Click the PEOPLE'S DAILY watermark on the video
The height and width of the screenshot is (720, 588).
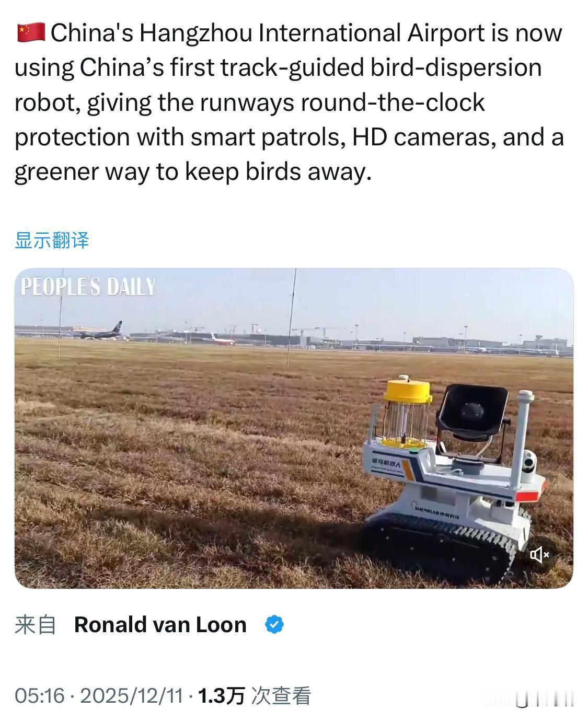click(88, 287)
